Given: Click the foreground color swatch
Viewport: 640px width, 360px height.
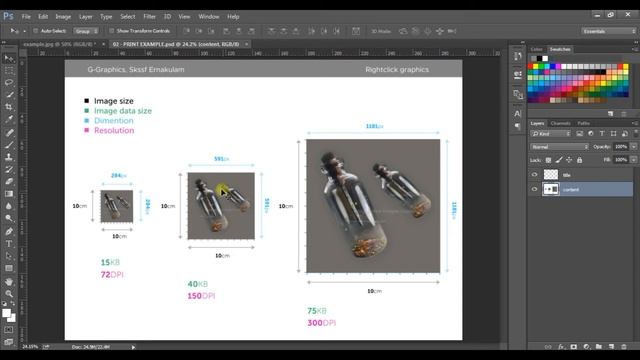Looking at the screenshot, I should [x=7, y=313].
